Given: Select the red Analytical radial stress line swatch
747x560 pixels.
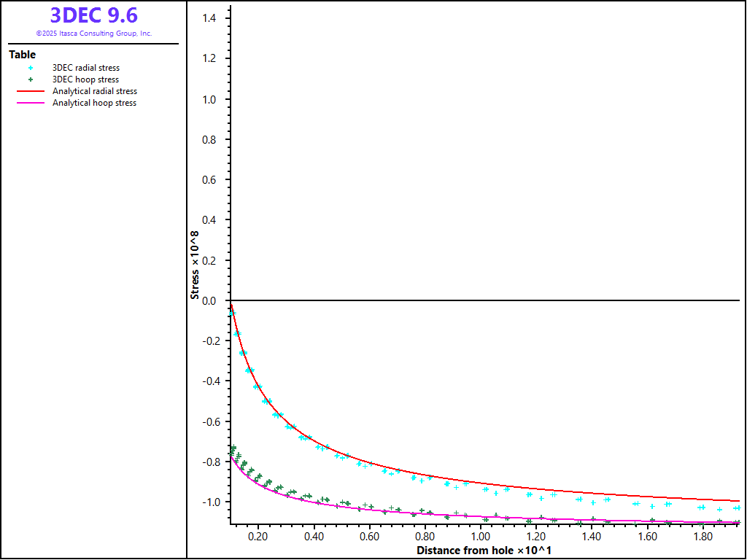Looking at the screenshot, I should point(31,91).
